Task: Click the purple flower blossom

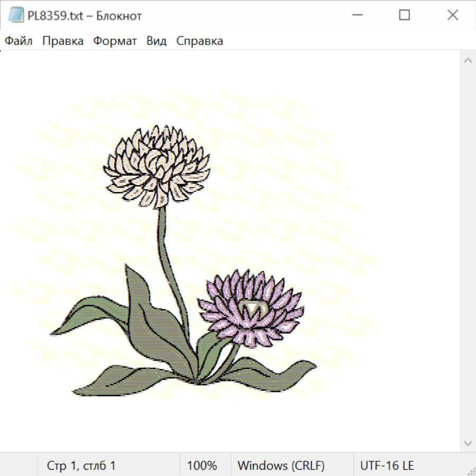Action: point(250,307)
